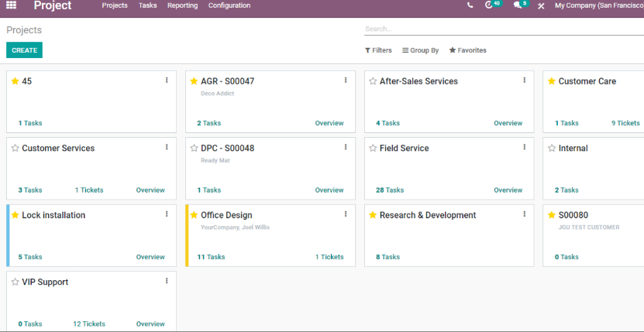Open 1 Tickets on Customer Services
Viewport: 644px width, 332px height.
pyautogui.click(x=89, y=190)
